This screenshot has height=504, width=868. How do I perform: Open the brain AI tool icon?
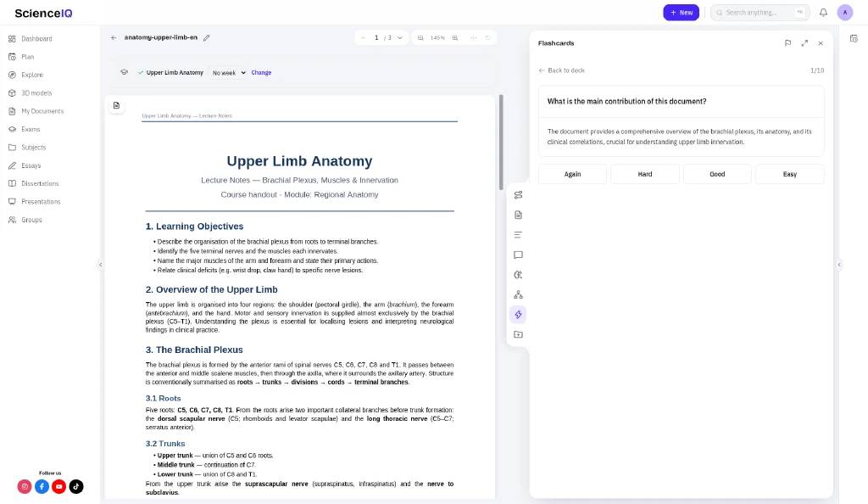pyautogui.click(x=518, y=275)
